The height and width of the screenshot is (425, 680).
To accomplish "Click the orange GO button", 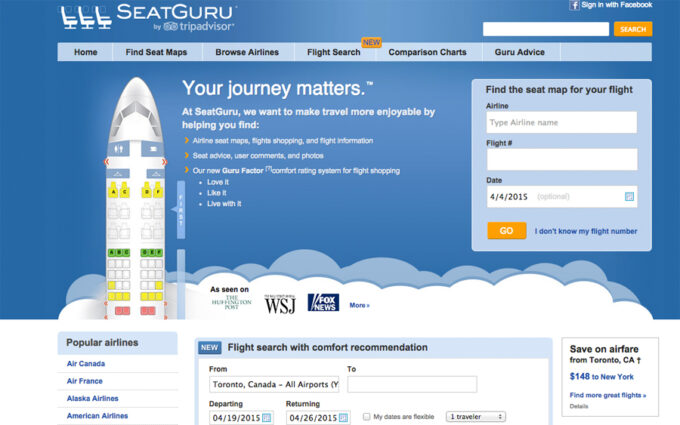I will [507, 231].
